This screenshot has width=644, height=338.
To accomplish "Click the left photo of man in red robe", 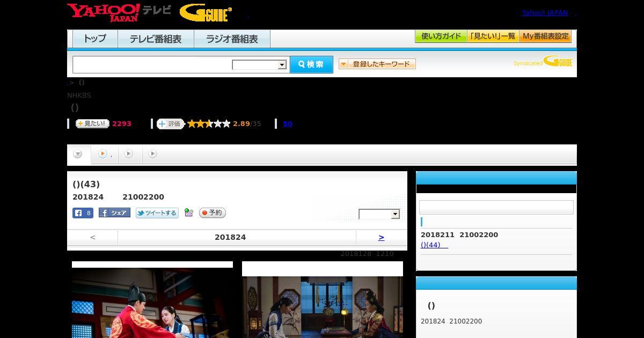I will [152, 303].
